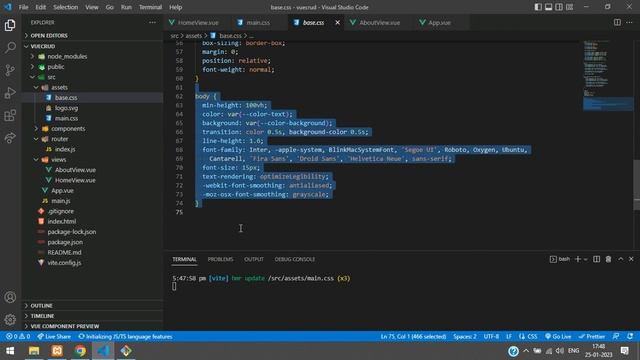Click Live Share in the status bar
This screenshot has width=640, height=360.
tap(54, 336)
